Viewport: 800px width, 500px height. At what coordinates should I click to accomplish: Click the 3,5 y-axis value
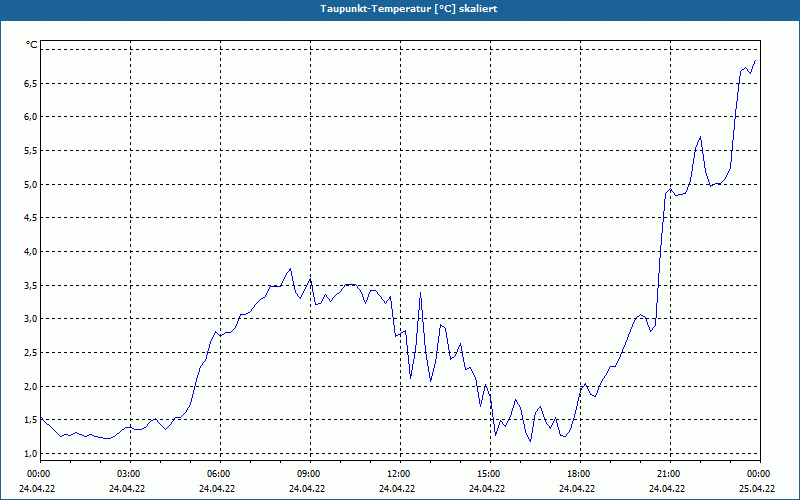coord(31,285)
